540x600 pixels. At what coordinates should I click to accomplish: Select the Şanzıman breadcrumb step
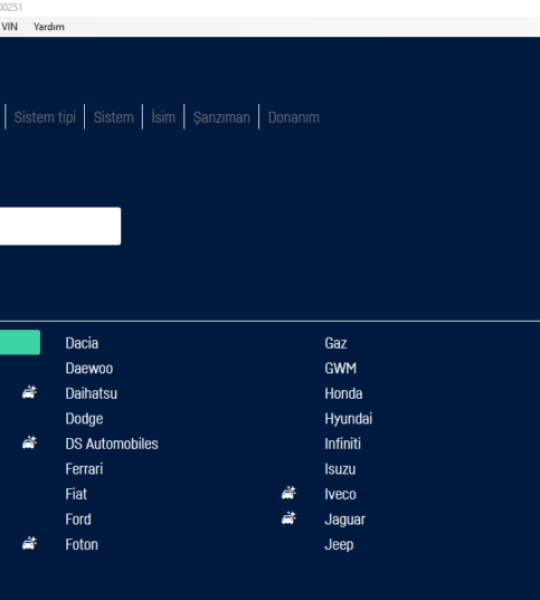pos(222,117)
